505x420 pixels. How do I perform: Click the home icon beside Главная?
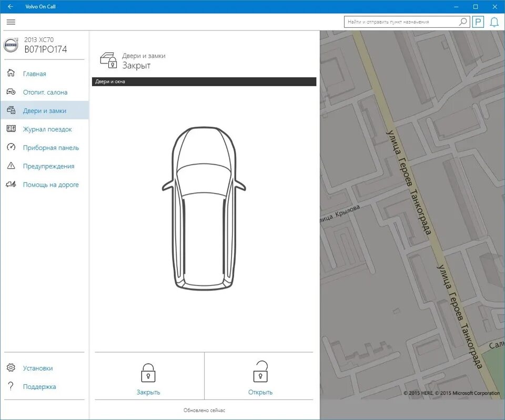pos(11,73)
